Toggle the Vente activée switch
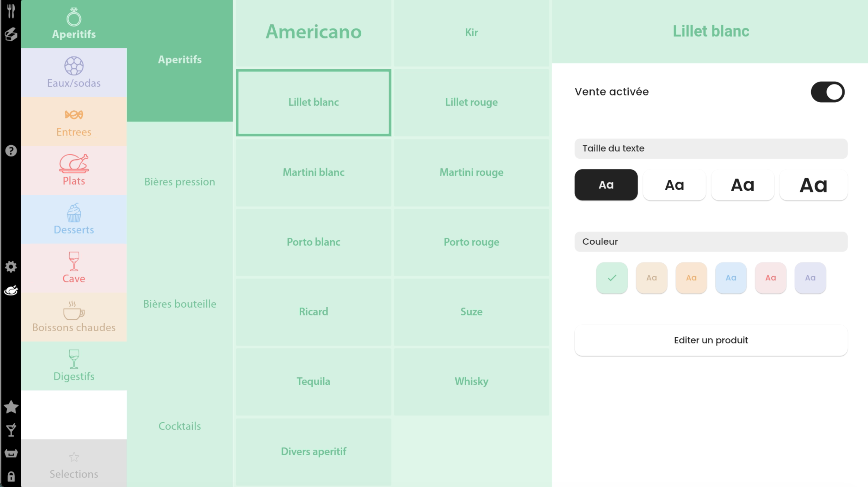 827,92
